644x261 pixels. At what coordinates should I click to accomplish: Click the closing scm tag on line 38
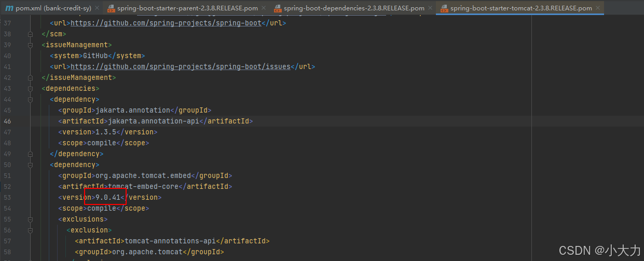click(x=54, y=34)
